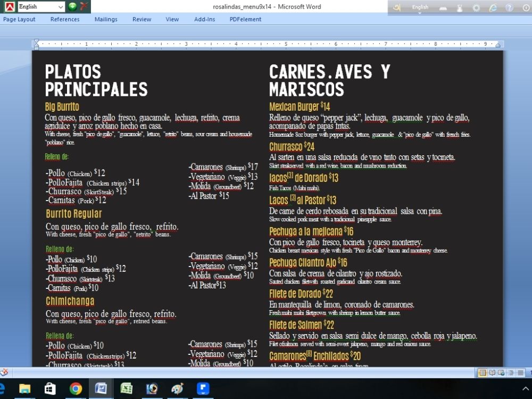Screen dimensions: 532x399
Task: Click the "-Camarones (Shrimps) $17" line
Action: click(223, 167)
